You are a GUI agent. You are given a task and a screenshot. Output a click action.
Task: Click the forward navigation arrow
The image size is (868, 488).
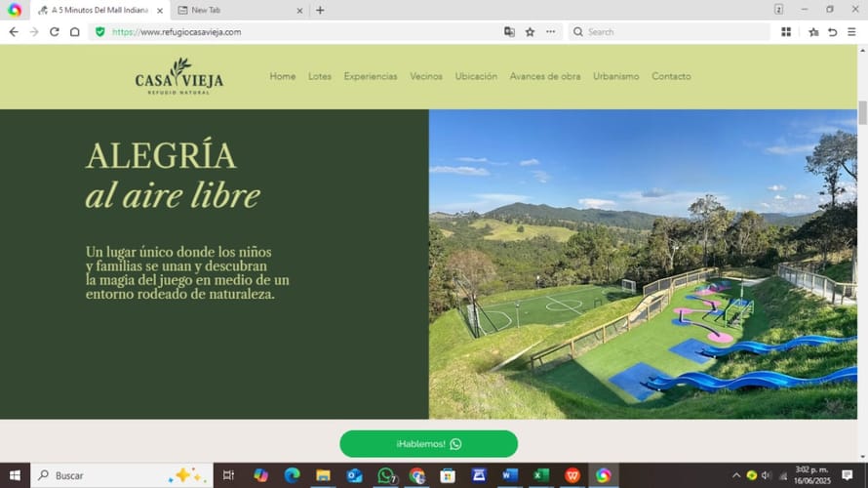point(34,32)
